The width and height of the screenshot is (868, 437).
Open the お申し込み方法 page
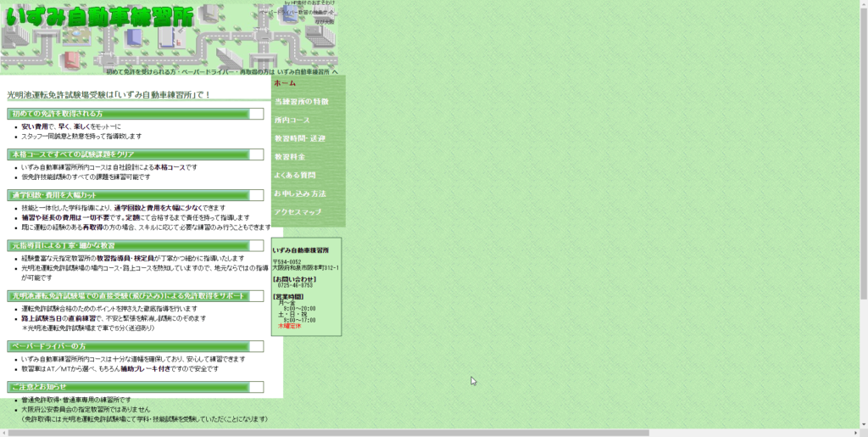[x=299, y=194]
